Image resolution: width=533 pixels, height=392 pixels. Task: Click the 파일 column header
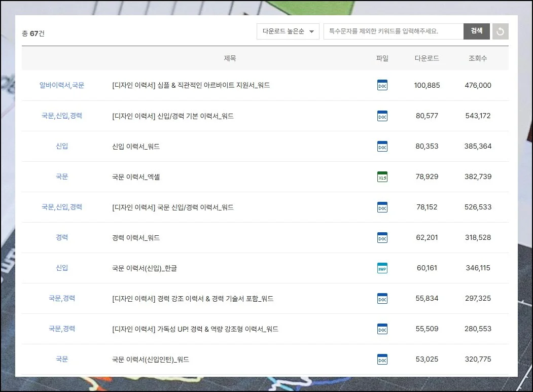coord(382,58)
